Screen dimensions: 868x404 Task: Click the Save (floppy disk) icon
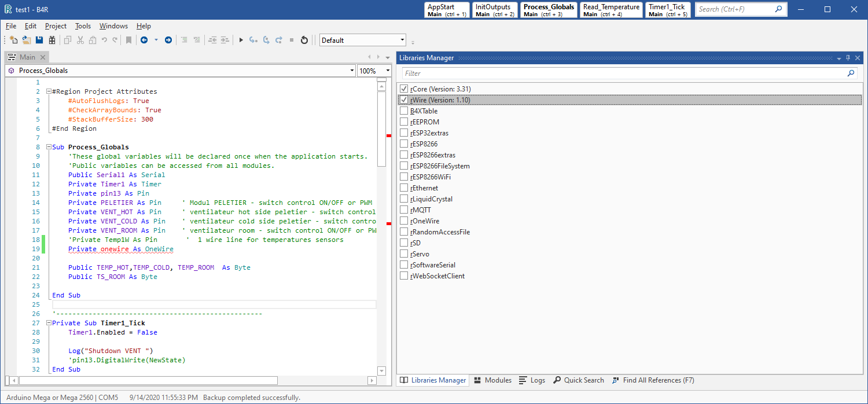click(x=39, y=40)
